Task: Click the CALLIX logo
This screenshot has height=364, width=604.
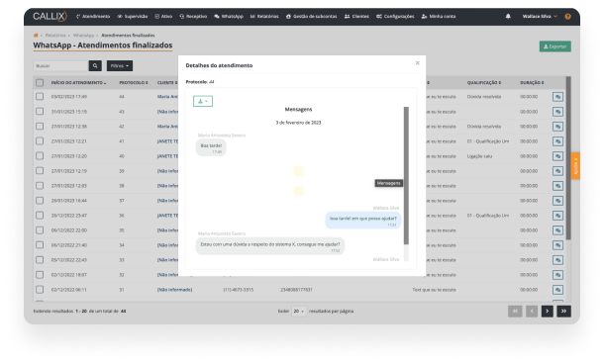Action: point(50,16)
